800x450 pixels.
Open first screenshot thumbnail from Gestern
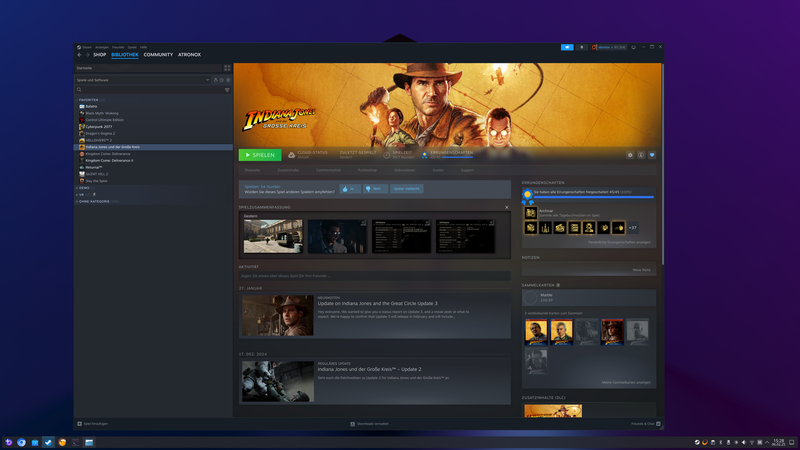coord(273,236)
